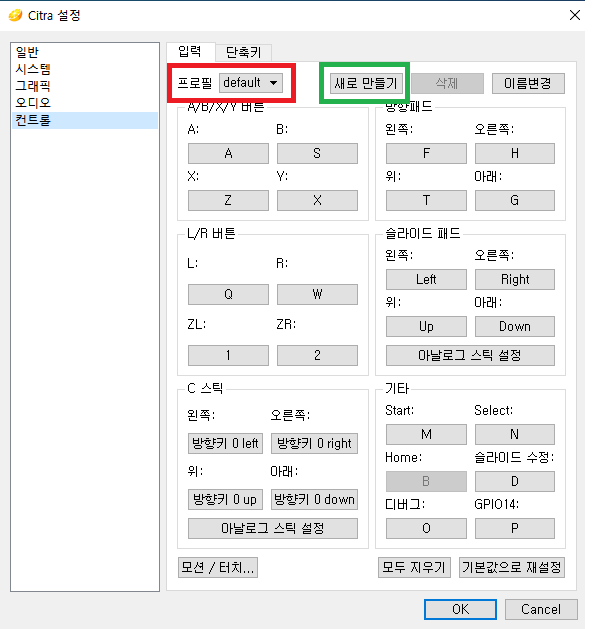Viewport: 597px width, 629px height.
Task: Click C stick 방향키 0 left button
Action: (x=225, y=443)
